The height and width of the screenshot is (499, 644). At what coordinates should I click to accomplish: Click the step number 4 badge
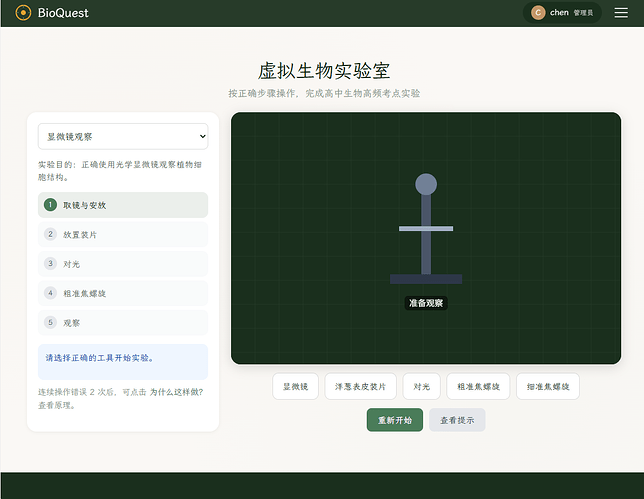click(50, 293)
